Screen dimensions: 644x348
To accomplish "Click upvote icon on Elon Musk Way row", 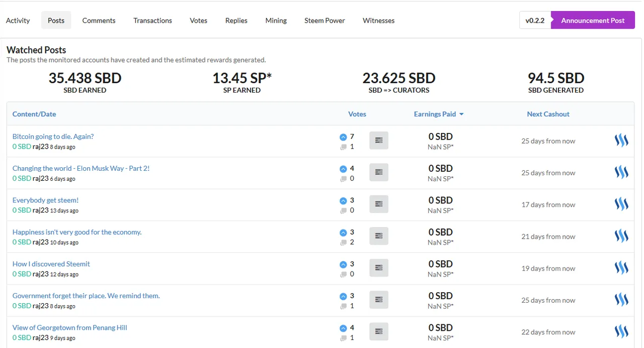I will (x=343, y=169).
